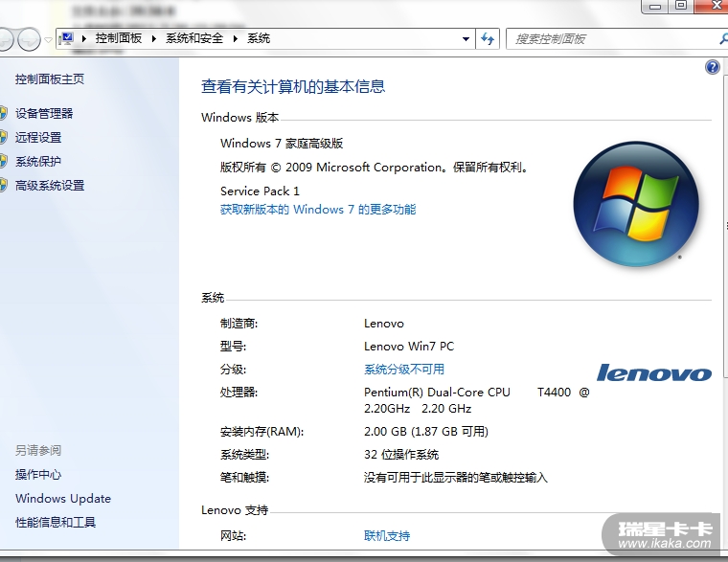Select 系统 in address breadcrumb
This screenshot has width=728, height=562.
(259, 38)
